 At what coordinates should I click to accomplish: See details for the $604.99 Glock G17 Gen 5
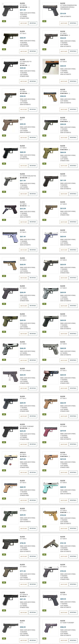(x=73, y=166)
